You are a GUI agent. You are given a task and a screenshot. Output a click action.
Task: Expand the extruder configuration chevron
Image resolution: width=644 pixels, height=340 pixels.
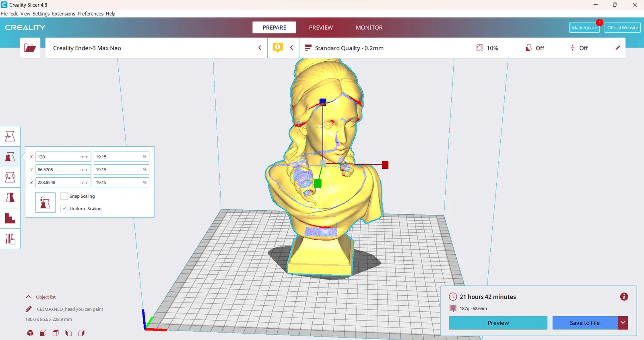click(291, 48)
